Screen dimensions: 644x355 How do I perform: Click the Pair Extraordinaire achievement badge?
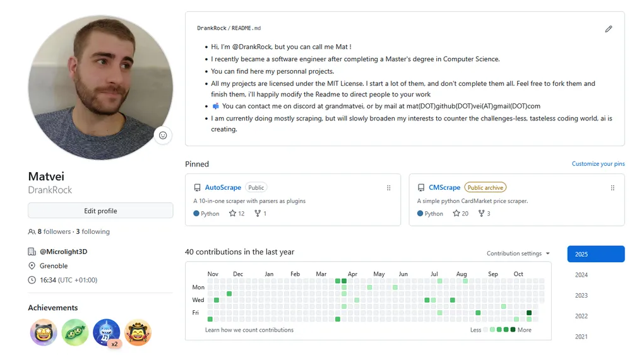[x=75, y=332]
